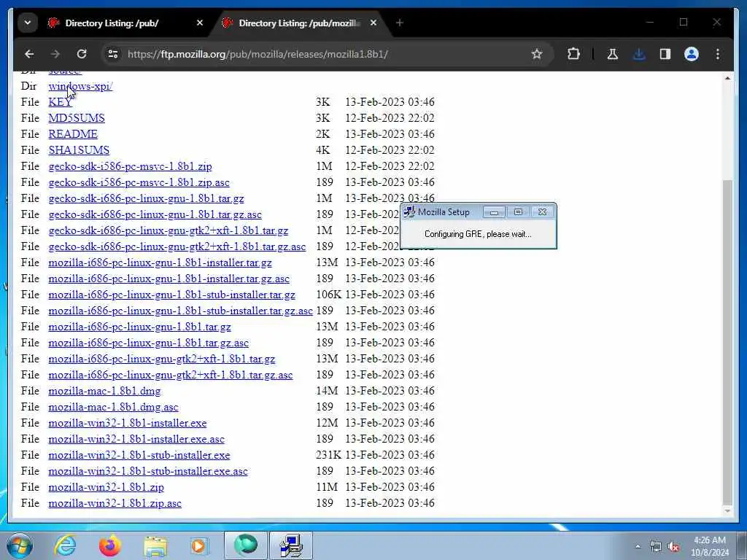
Task: Download gecko-sdk-i686-pc-linux-gnu-1.8b1.tar.gz
Action: click(x=146, y=198)
